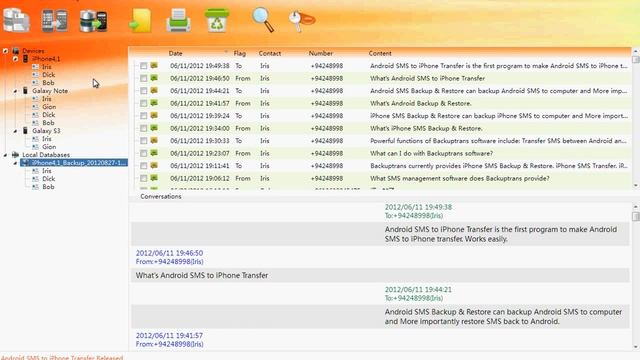The width and height of the screenshot is (640, 360).
Task: Sort messages by the Contact column
Action: tap(269, 53)
